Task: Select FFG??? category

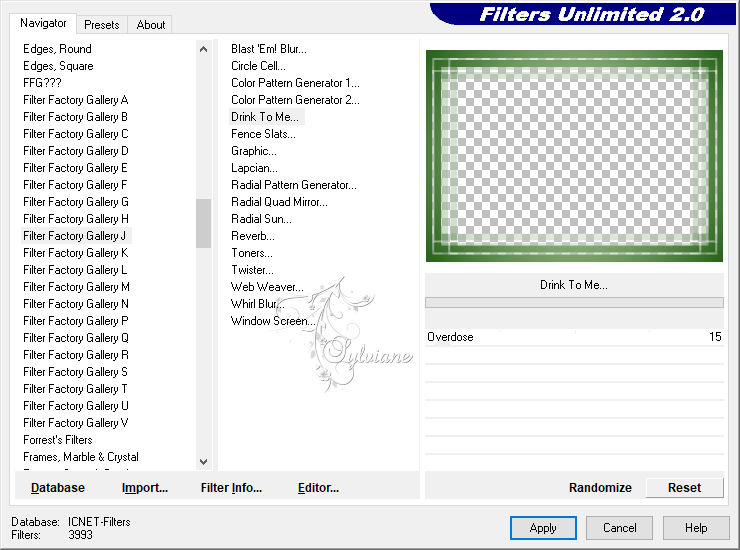Action: tap(42, 83)
